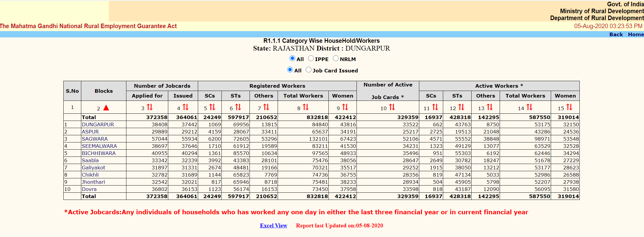The height and width of the screenshot is (237, 644).
Task: Sort Number of Active Job Cards column
Action: pos(392,107)
